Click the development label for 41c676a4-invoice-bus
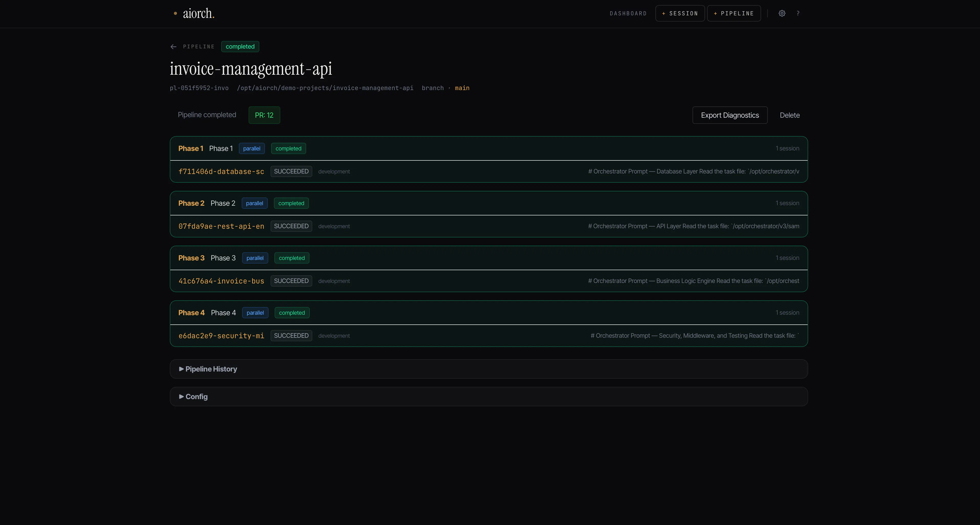This screenshot has height=525, width=980. [334, 281]
